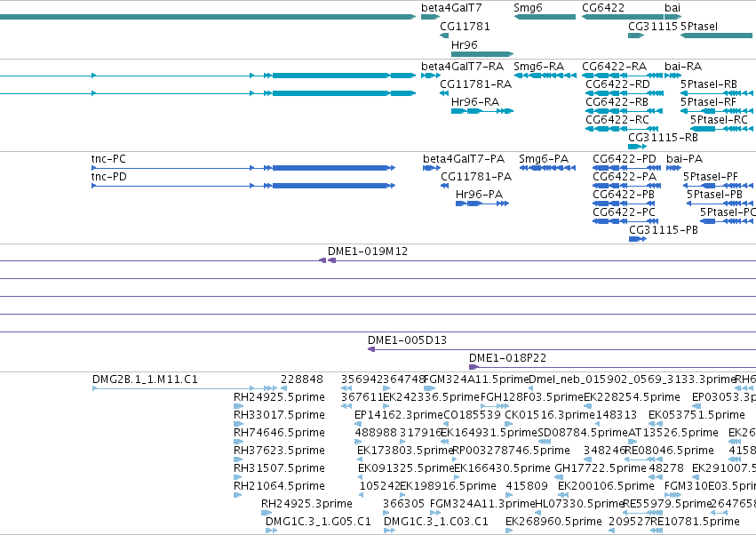This screenshot has height=535, width=756.
Task: Click transcript Smg6-RA
Action: (x=545, y=76)
